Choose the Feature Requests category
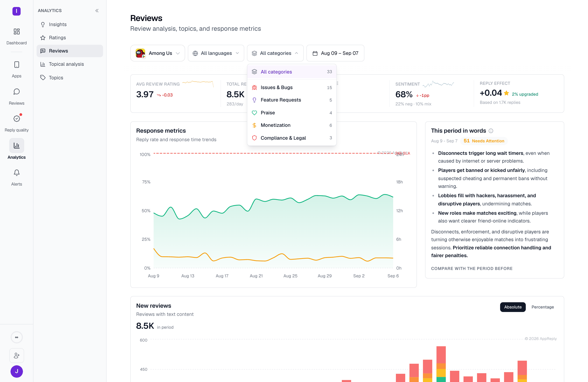The image size is (588, 382). point(292,100)
